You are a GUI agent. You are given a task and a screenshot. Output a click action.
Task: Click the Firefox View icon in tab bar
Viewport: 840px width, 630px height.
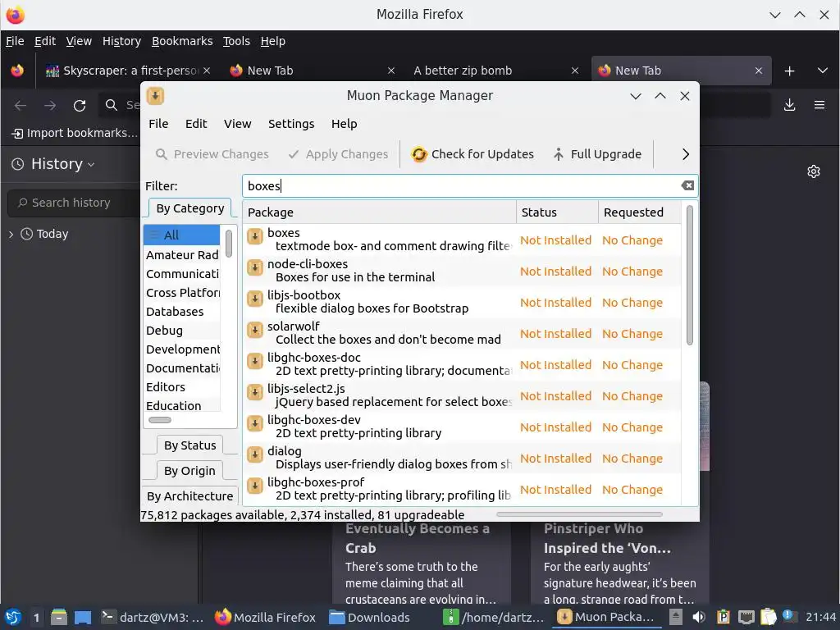[17, 71]
